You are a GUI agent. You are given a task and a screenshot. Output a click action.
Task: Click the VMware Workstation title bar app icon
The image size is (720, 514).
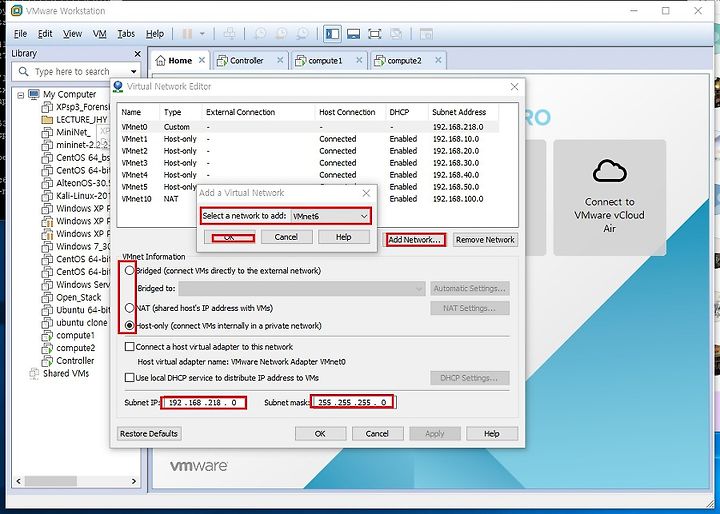click(17, 10)
